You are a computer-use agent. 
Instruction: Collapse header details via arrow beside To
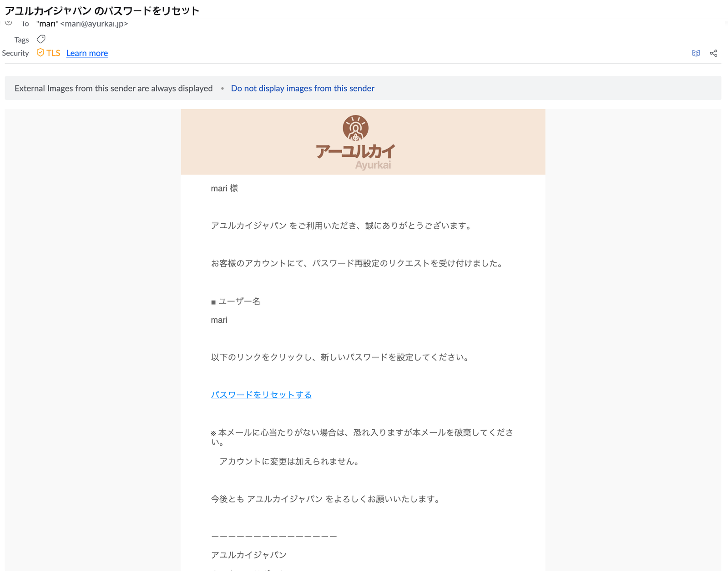pyautogui.click(x=8, y=23)
